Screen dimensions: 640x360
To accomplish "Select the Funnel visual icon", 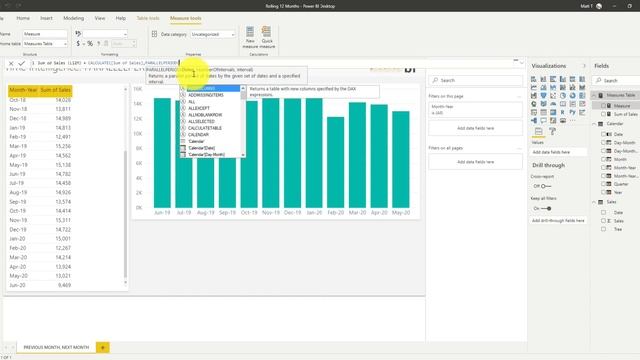I will click(x=543, y=96).
